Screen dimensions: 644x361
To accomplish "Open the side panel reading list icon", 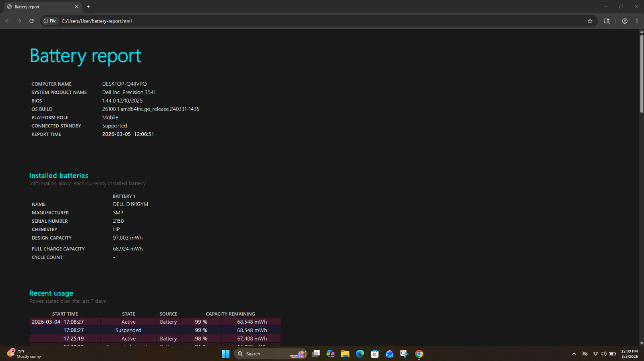I will point(607,21).
